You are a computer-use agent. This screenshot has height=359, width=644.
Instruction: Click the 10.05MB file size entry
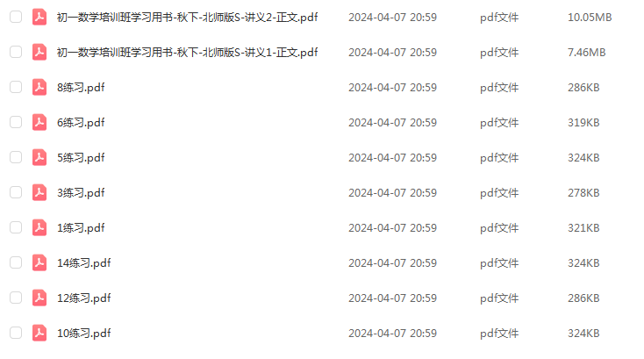point(590,18)
